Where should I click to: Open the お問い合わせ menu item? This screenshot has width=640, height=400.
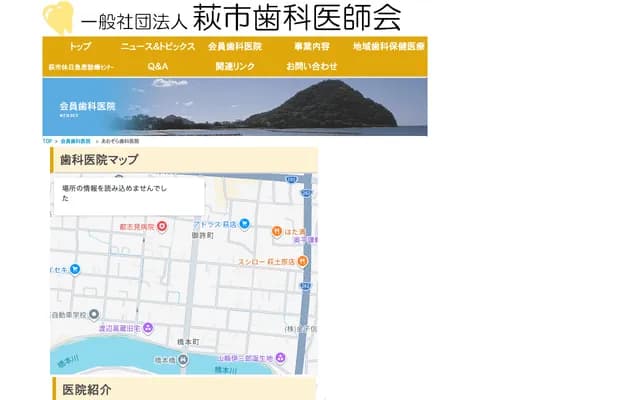tap(312, 66)
